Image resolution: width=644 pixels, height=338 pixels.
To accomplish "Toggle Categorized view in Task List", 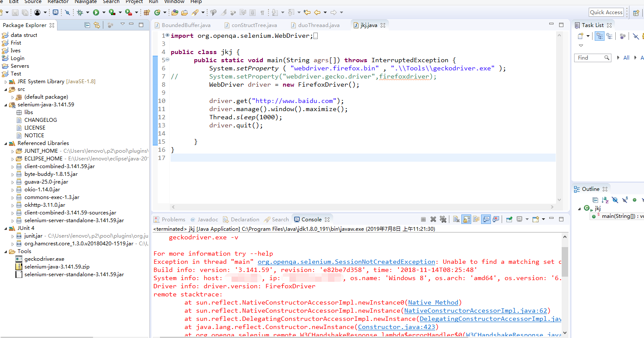I will tap(599, 36).
